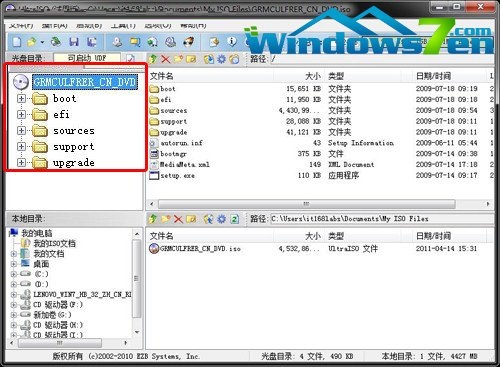
Task: Select the LENOVO_WIN7 drive in local tree
Action: (82, 295)
